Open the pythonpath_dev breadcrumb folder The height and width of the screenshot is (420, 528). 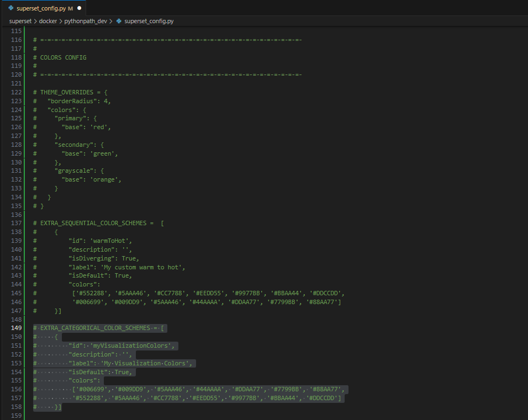tap(86, 21)
